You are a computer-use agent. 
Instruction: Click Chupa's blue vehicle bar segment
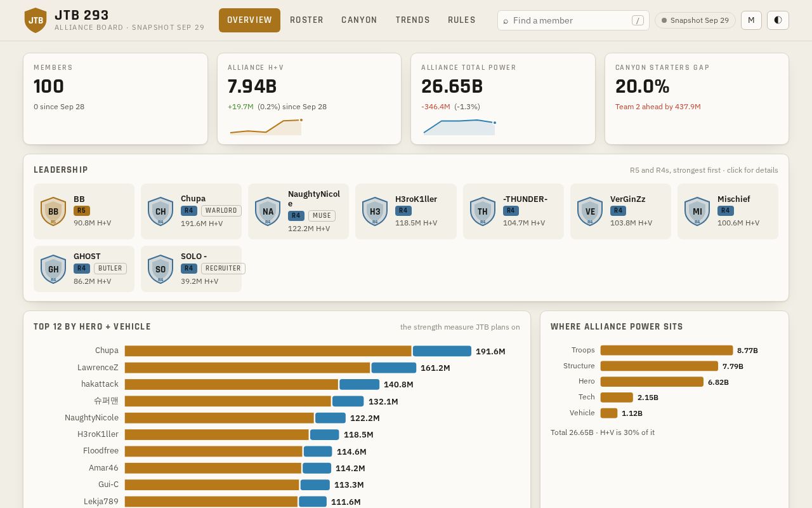[442, 351]
